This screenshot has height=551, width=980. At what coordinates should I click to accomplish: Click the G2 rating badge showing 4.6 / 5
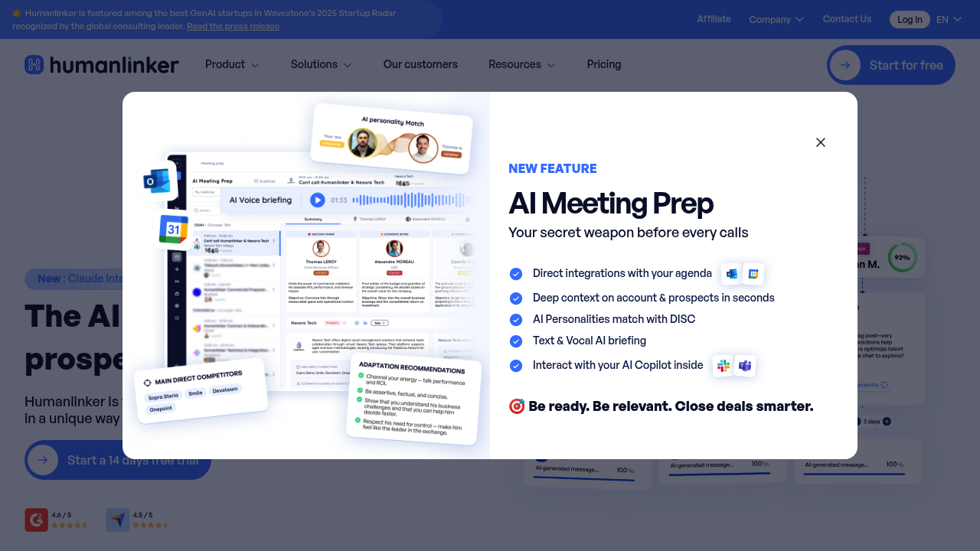tap(56, 520)
